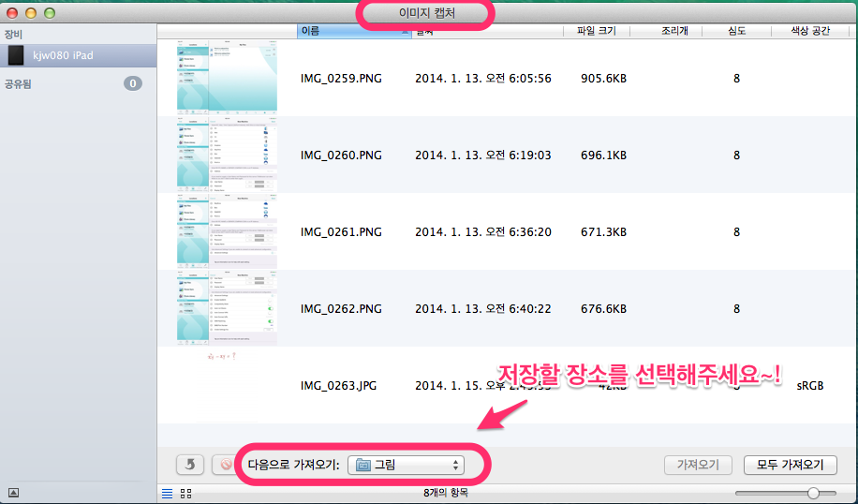
Task: Switch to icon grid view
Action: point(185,492)
